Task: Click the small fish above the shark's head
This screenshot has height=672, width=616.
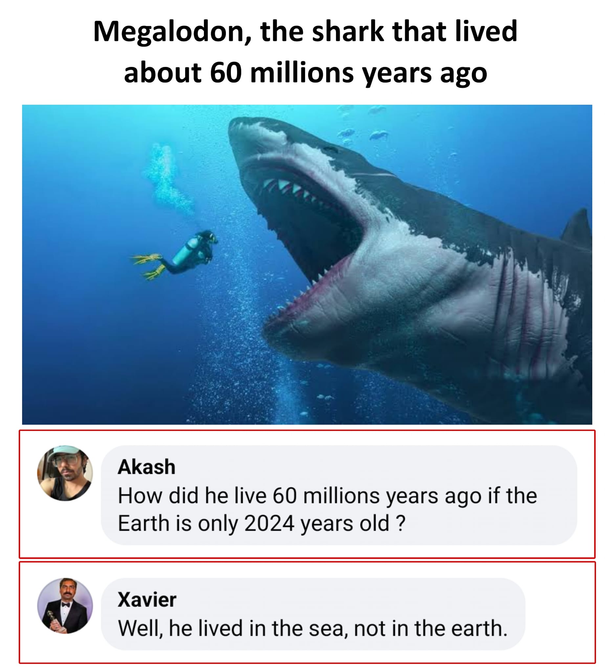Action: (x=379, y=135)
